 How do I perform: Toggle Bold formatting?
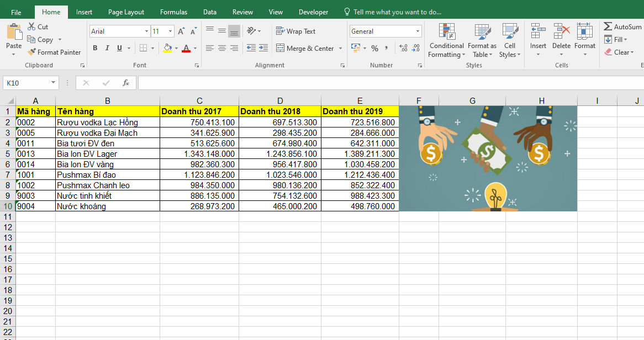coord(95,49)
